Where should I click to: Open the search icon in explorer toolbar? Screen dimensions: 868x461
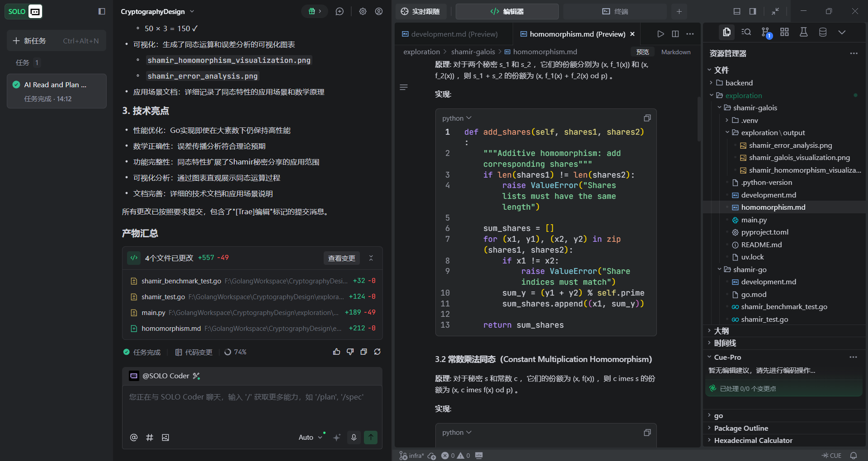746,32
